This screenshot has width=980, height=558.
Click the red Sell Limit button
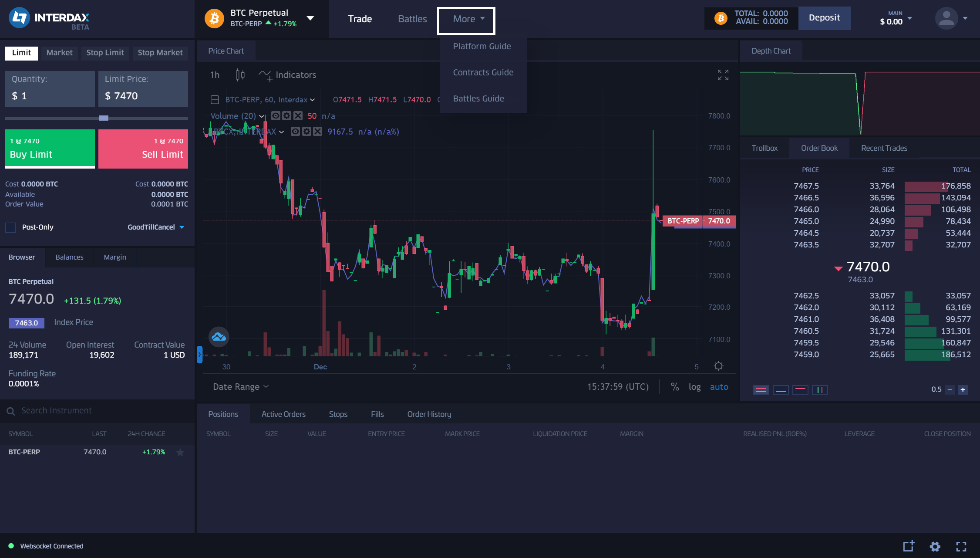tap(143, 149)
